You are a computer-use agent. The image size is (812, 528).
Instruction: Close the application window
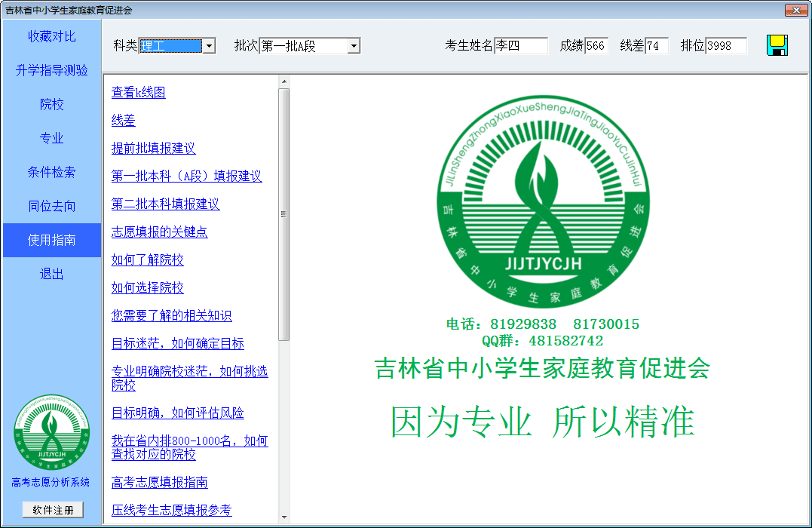coord(795,10)
